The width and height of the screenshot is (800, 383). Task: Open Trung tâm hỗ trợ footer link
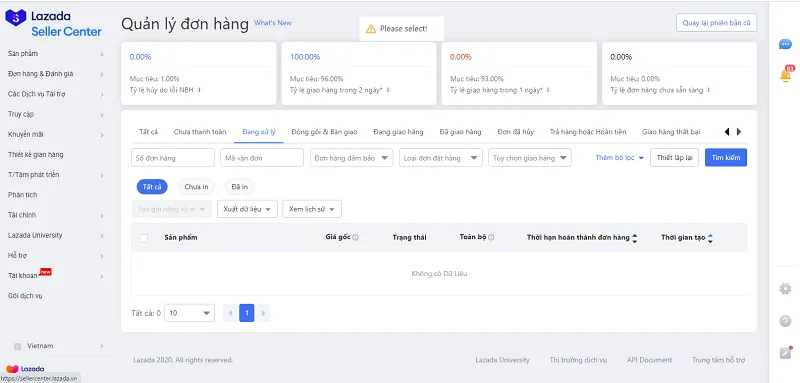tap(719, 360)
